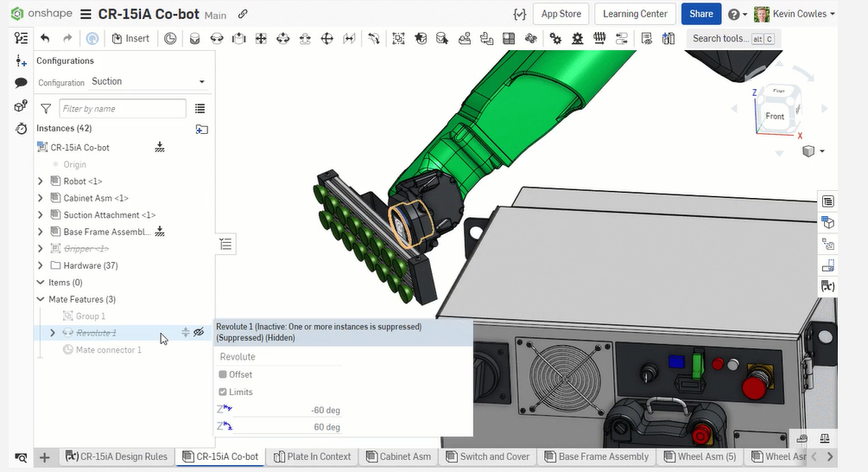Undo the last action
The width and height of the screenshot is (868, 472).
[x=46, y=38]
